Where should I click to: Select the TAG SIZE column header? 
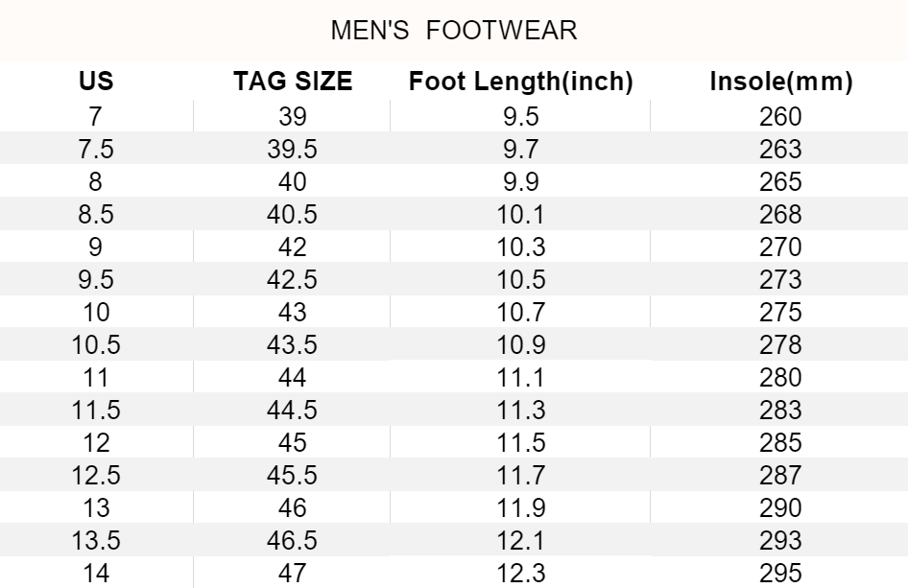[x=293, y=82]
